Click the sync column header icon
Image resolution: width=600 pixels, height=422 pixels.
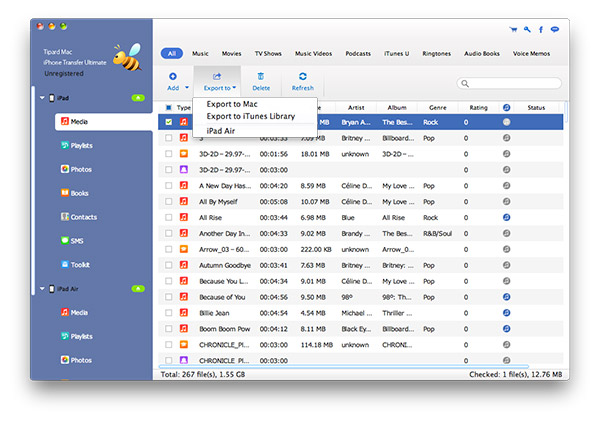(506, 108)
